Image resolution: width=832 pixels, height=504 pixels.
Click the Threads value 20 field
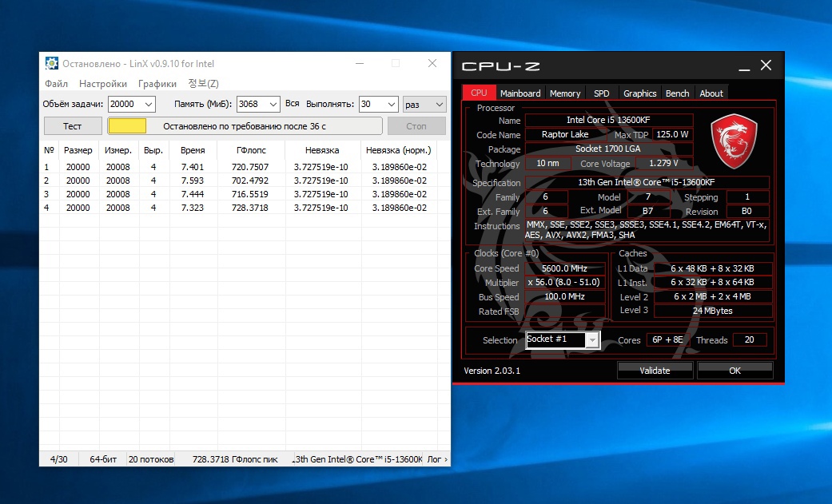click(x=749, y=339)
